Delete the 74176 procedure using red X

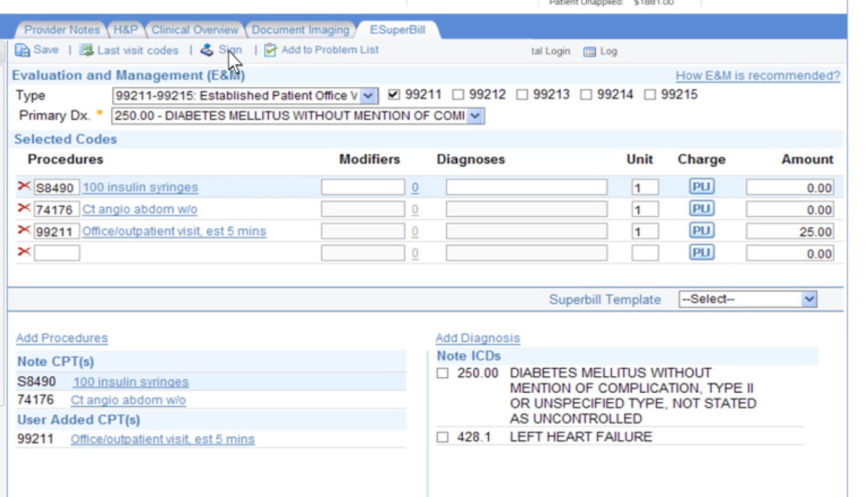24,209
